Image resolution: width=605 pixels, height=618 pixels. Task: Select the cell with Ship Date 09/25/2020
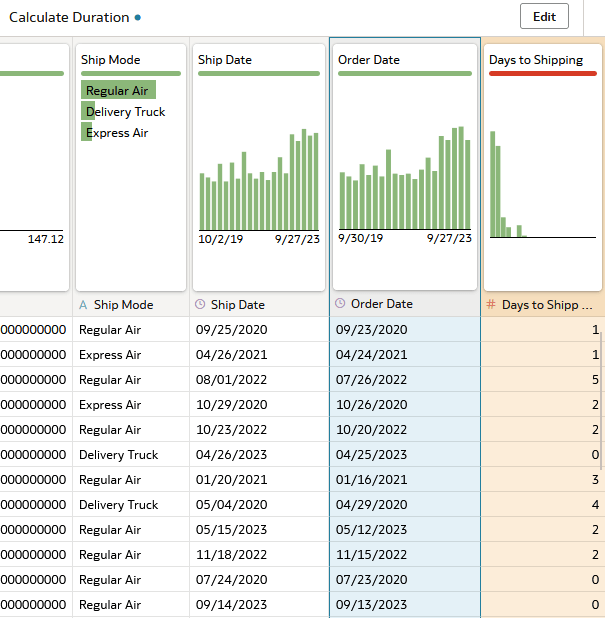[x=231, y=330]
